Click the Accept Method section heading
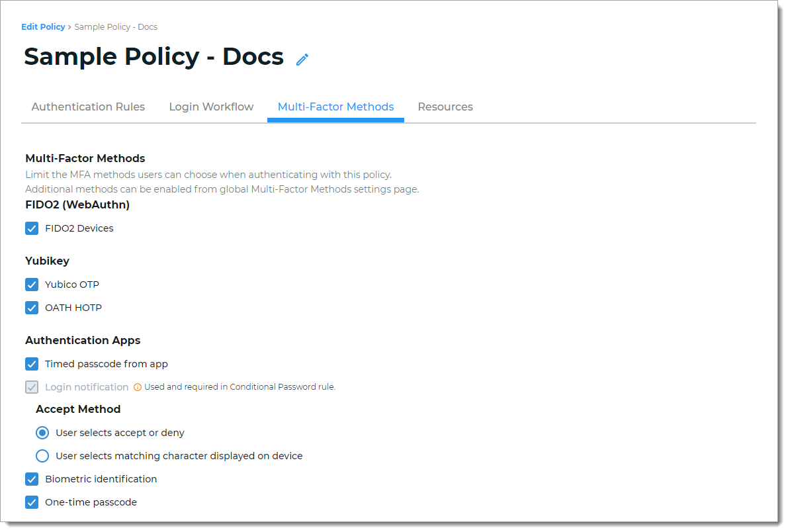 [x=78, y=409]
